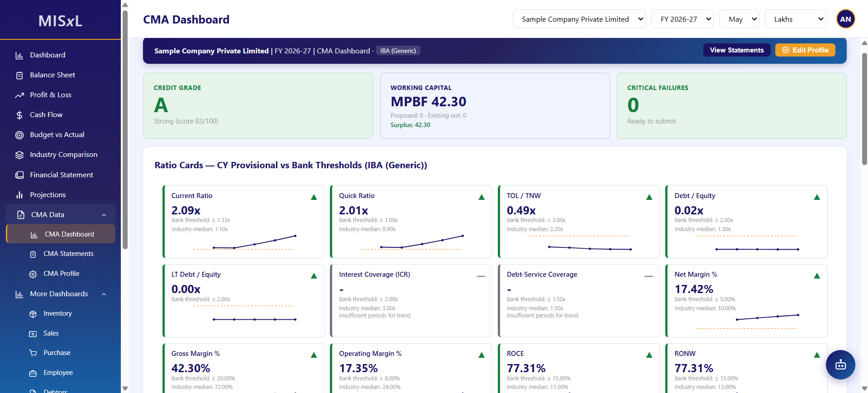Open the FY 2026-27 year dropdown
The width and height of the screenshot is (868, 393).
(682, 19)
